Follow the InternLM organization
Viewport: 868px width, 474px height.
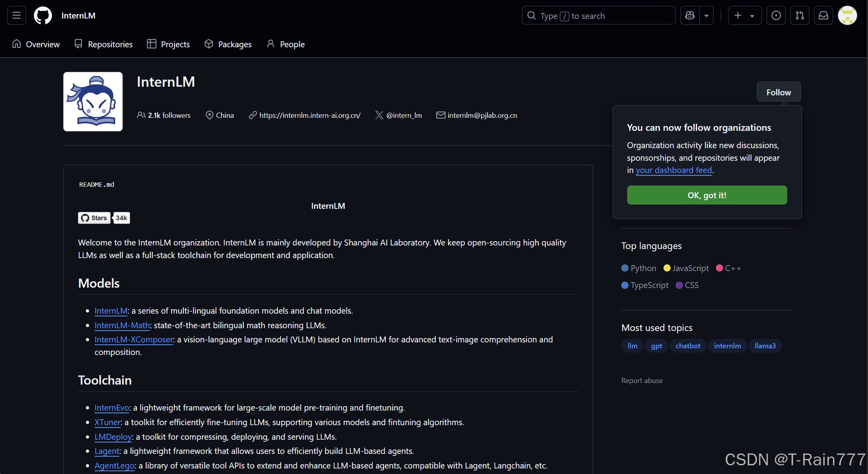point(779,92)
